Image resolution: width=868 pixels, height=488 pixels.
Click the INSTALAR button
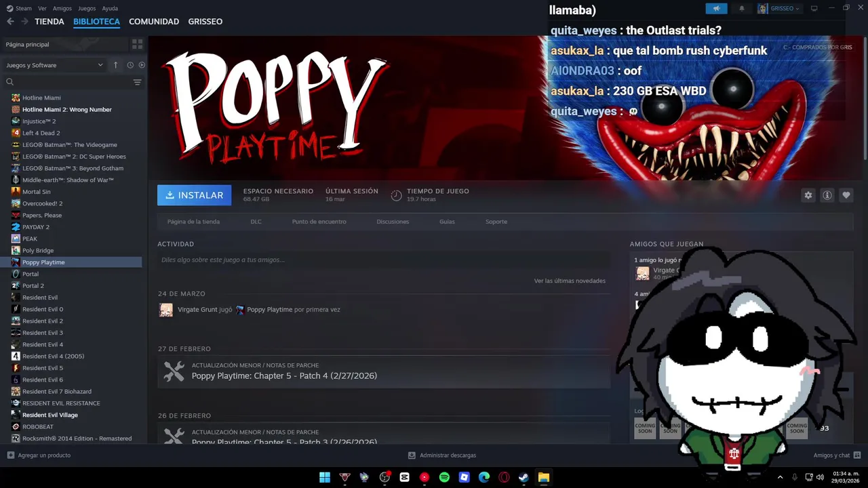point(195,195)
